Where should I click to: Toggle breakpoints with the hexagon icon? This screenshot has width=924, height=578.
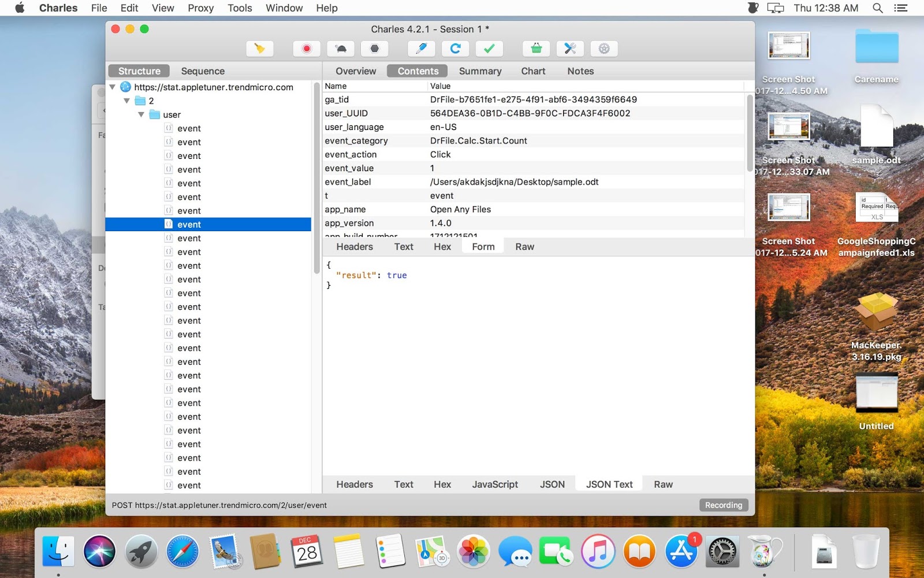click(x=375, y=49)
